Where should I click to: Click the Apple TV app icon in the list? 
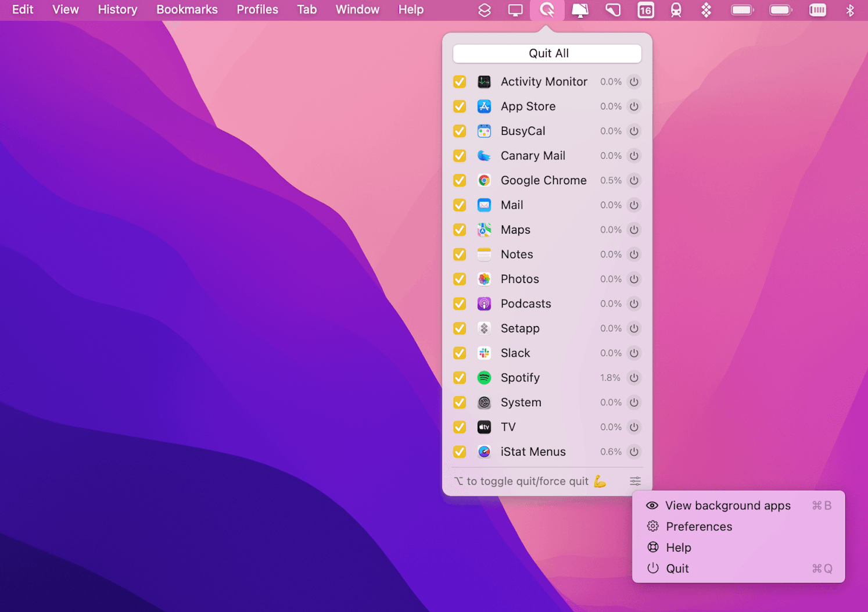click(x=484, y=427)
